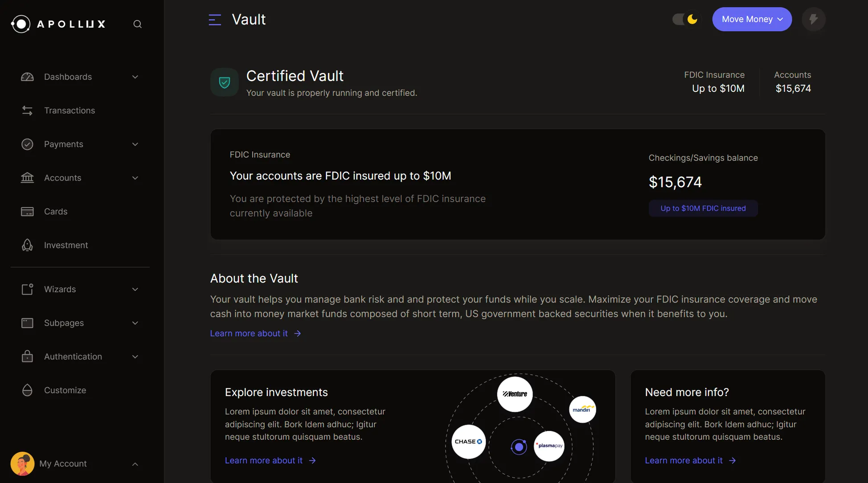Click the Payments checkmark circle icon

click(27, 144)
